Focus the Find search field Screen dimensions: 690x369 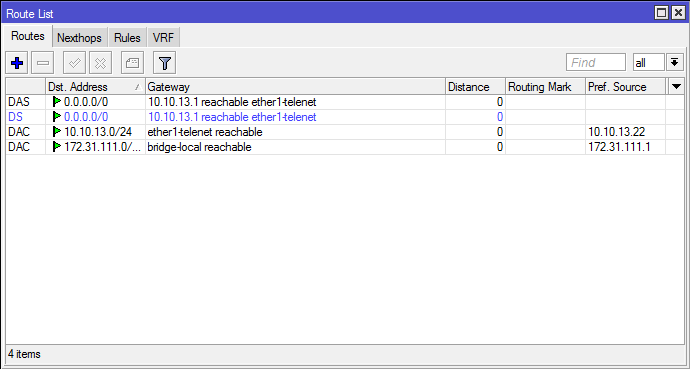[x=596, y=62]
